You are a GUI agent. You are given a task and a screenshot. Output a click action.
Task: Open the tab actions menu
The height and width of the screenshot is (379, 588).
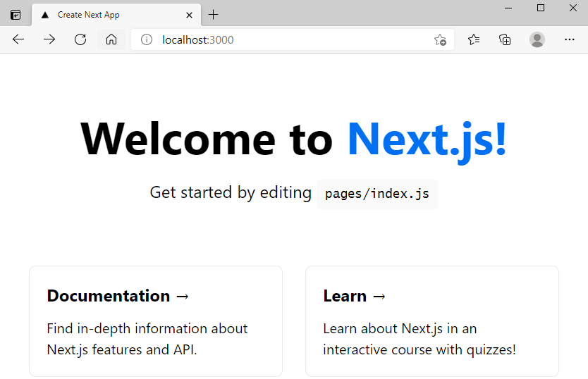point(16,15)
